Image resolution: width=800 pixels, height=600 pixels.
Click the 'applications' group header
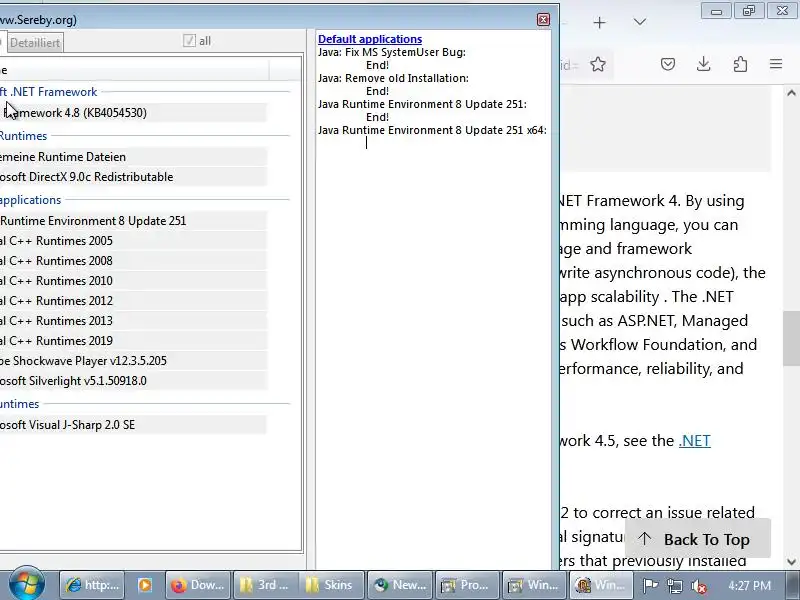[x=31, y=200]
